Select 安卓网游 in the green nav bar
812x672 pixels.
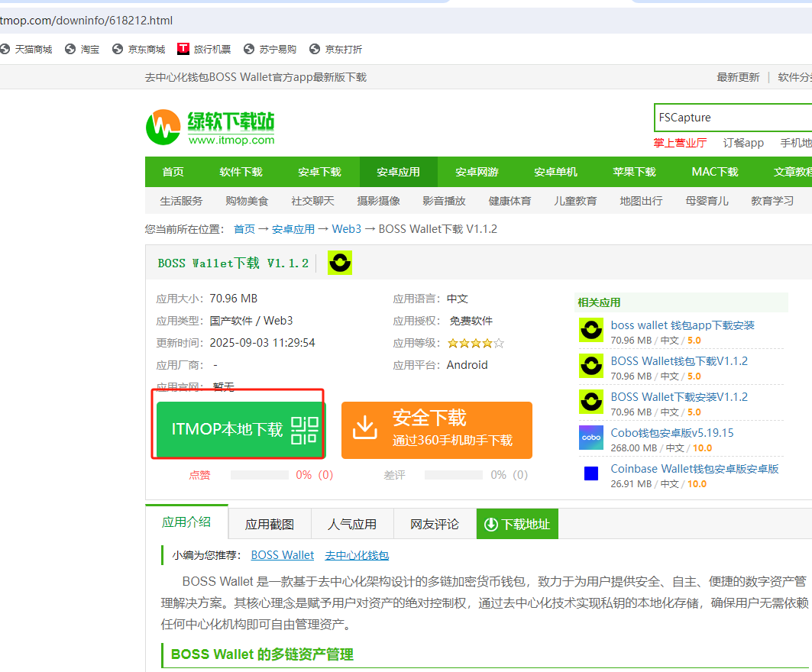477,172
